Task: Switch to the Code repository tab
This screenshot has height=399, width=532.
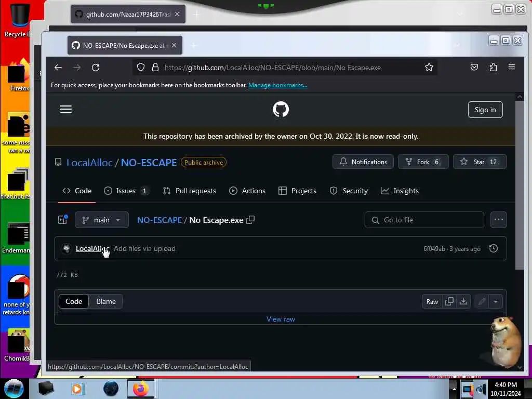Action: [x=77, y=191]
